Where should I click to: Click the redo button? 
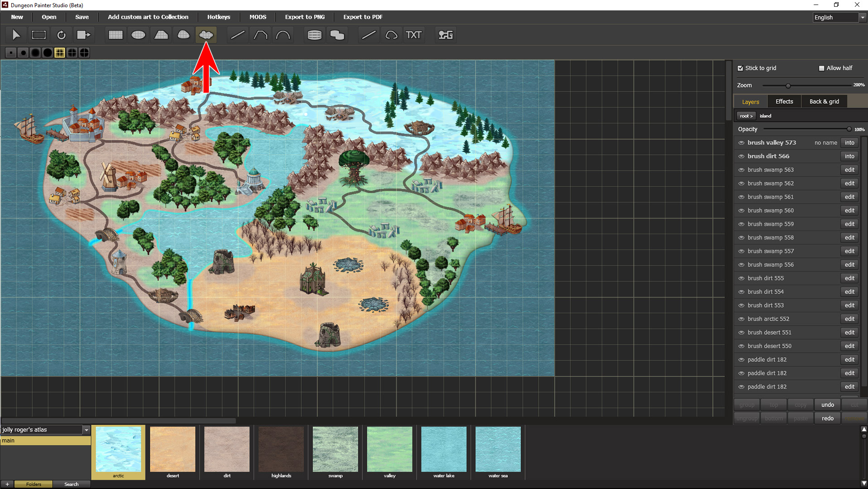coord(827,418)
